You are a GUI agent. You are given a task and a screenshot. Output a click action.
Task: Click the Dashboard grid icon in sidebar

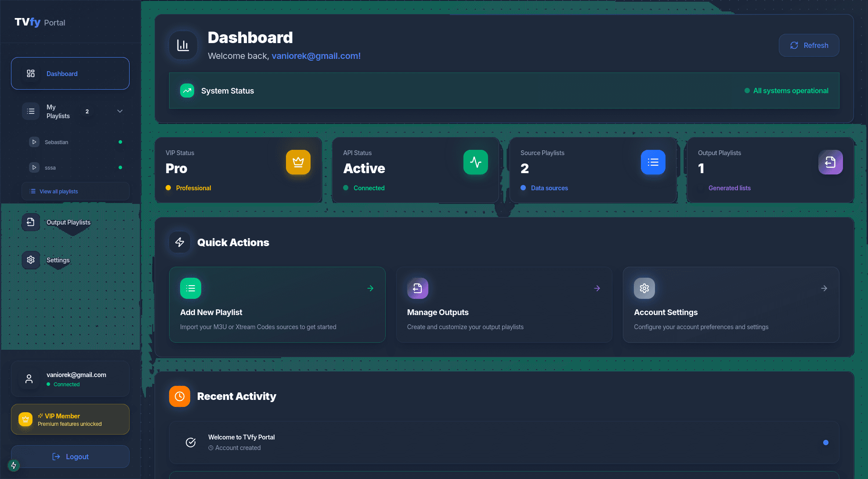31,73
